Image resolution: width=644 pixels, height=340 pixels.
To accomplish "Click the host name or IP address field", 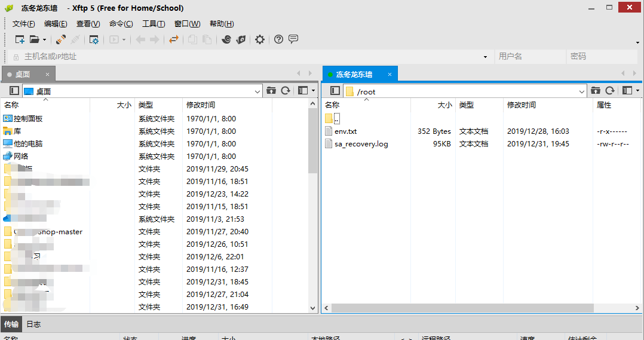I will point(250,56).
